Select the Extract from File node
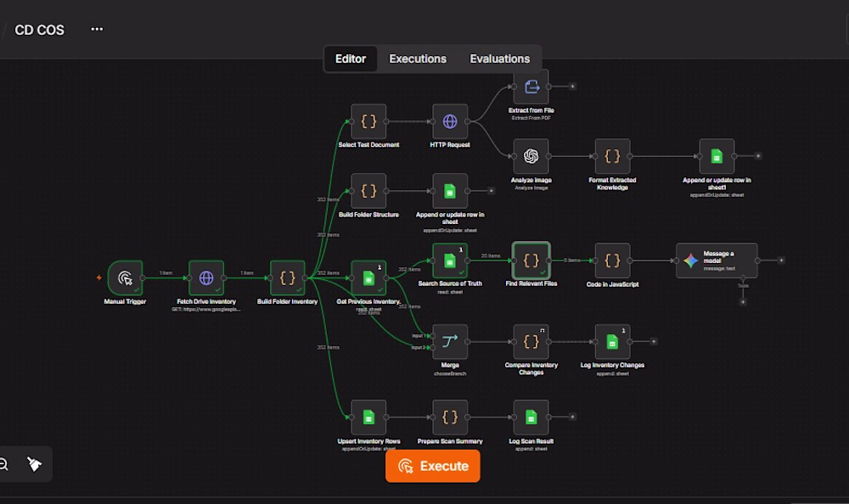Viewport: 849px width, 504px height. coord(531,87)
